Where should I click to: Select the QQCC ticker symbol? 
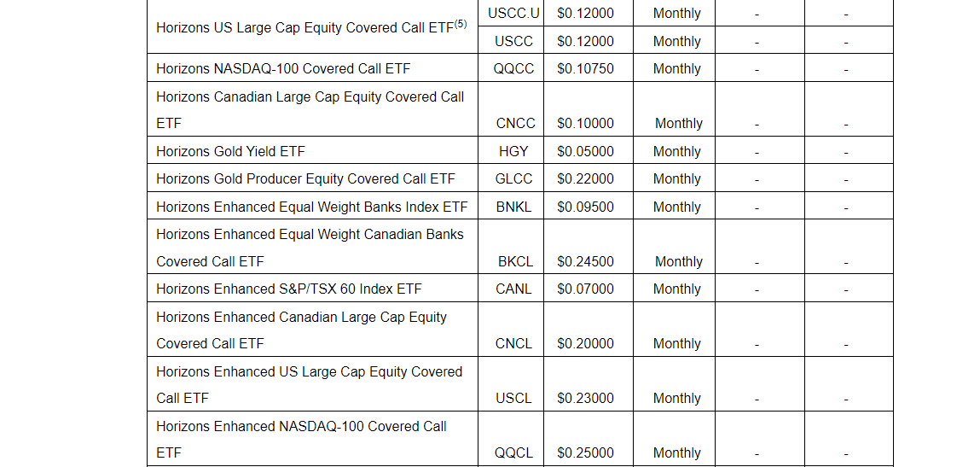coord(513,68)
